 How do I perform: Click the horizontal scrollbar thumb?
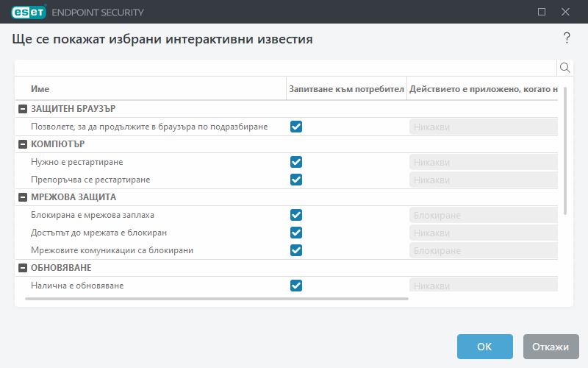(217, 299)
